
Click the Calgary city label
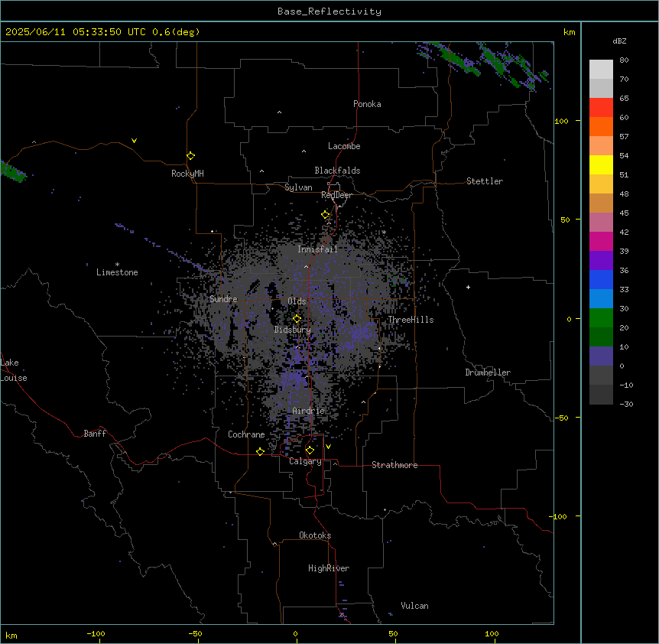coord(305,461)
